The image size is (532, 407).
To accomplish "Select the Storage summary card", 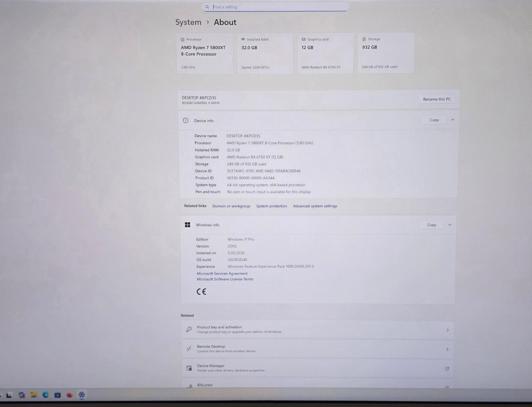I will (386, 53).
